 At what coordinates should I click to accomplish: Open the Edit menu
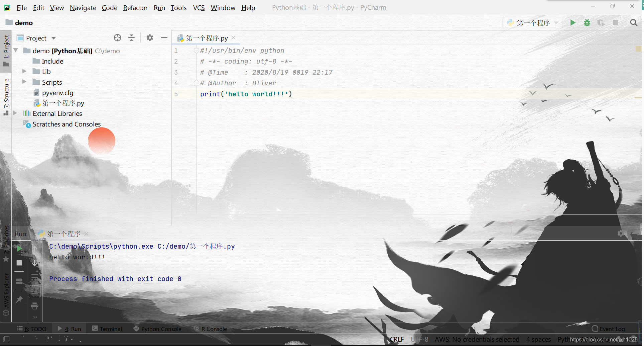[x=38, y=8]
